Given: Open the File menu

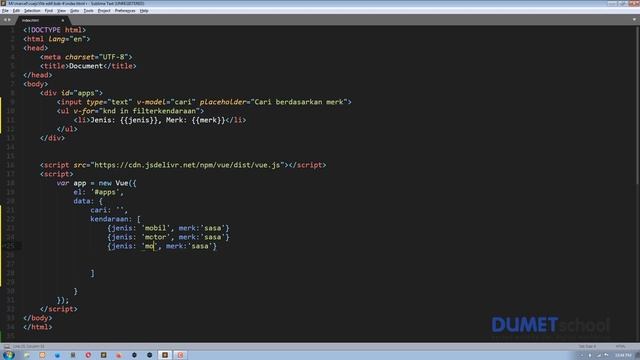Looking at the screenshot, I should pos(5,11).
